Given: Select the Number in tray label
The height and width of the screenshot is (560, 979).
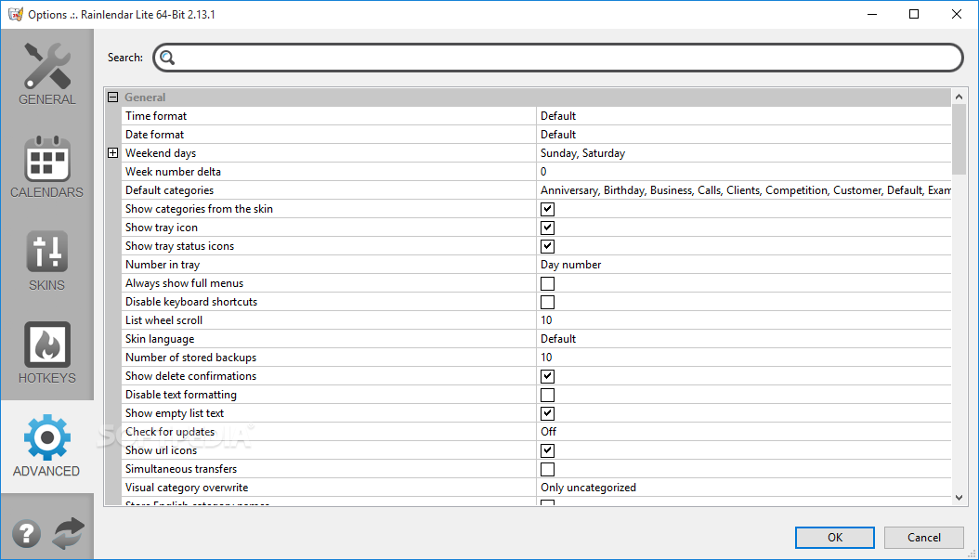Looking at the screenshot, I should point(163,265).
